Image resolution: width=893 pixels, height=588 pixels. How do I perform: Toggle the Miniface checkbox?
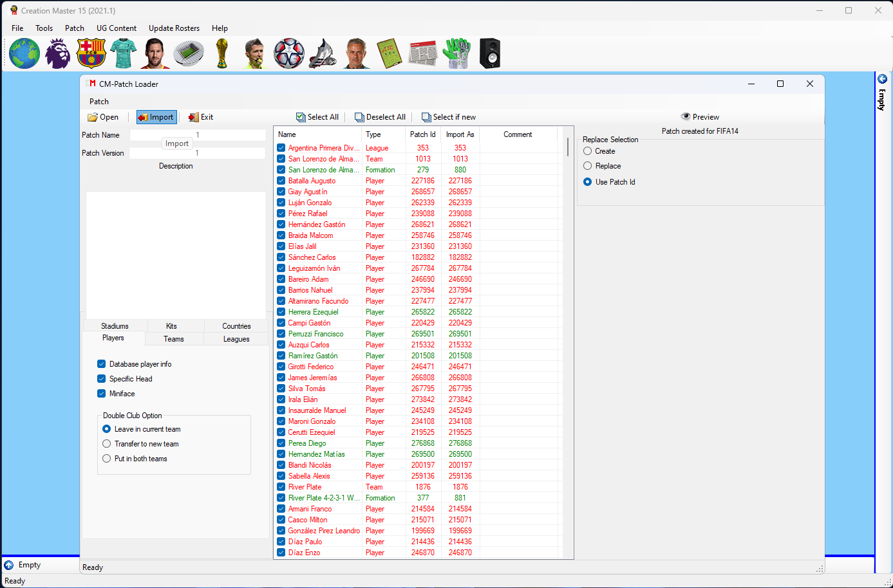pos(101,394)
